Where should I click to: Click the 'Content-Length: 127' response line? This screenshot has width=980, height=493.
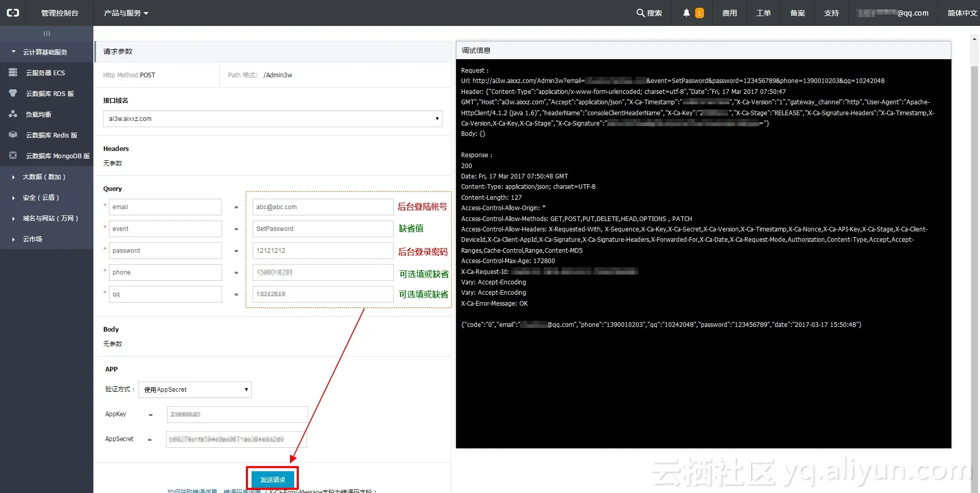491,198
